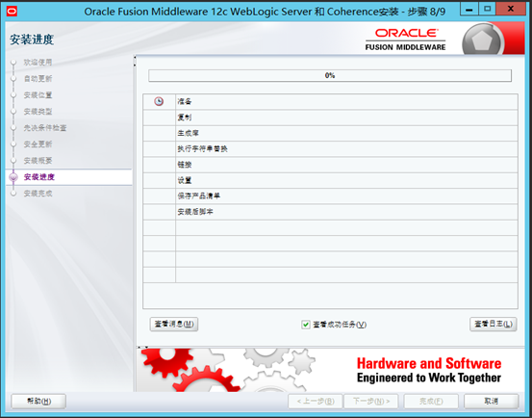
Task: Click the clock icon in the 准备 row
Action: click(x=159, y=101)
